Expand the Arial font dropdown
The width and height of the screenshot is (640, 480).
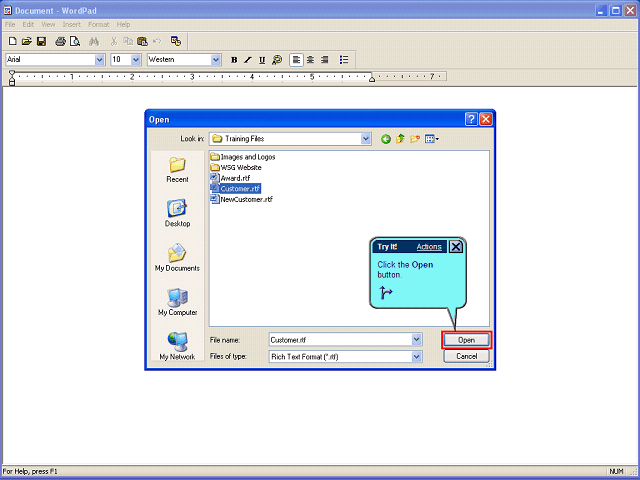[99, 60]
